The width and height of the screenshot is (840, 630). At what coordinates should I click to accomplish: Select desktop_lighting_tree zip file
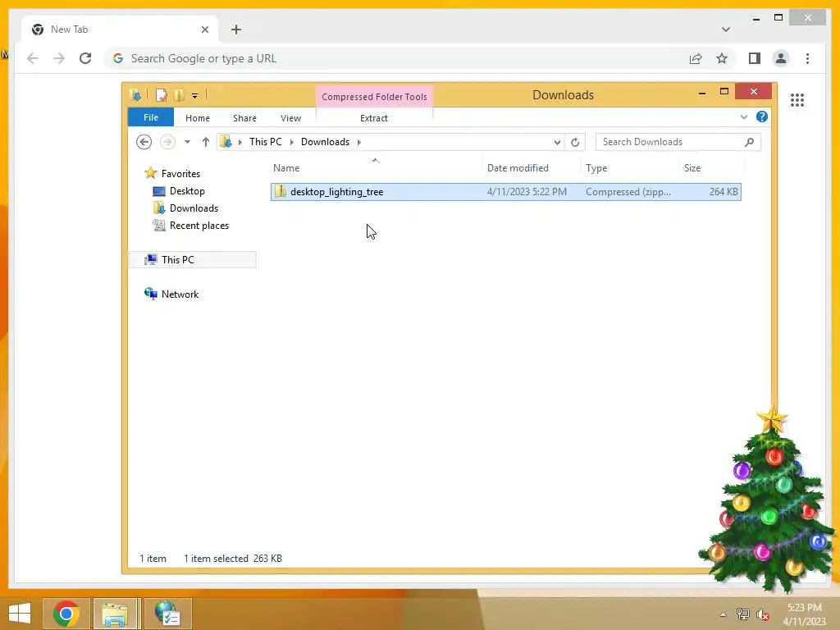click(x=505, y=192)
